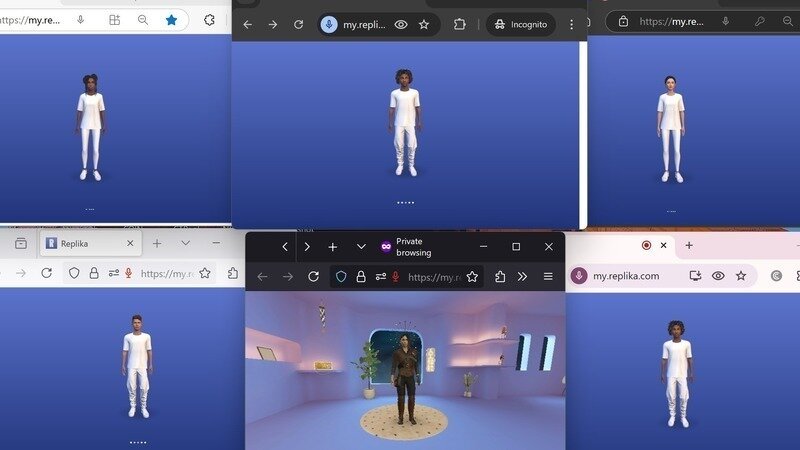
Task: Click the Incognito indicator button
Action: click(522, 24)
